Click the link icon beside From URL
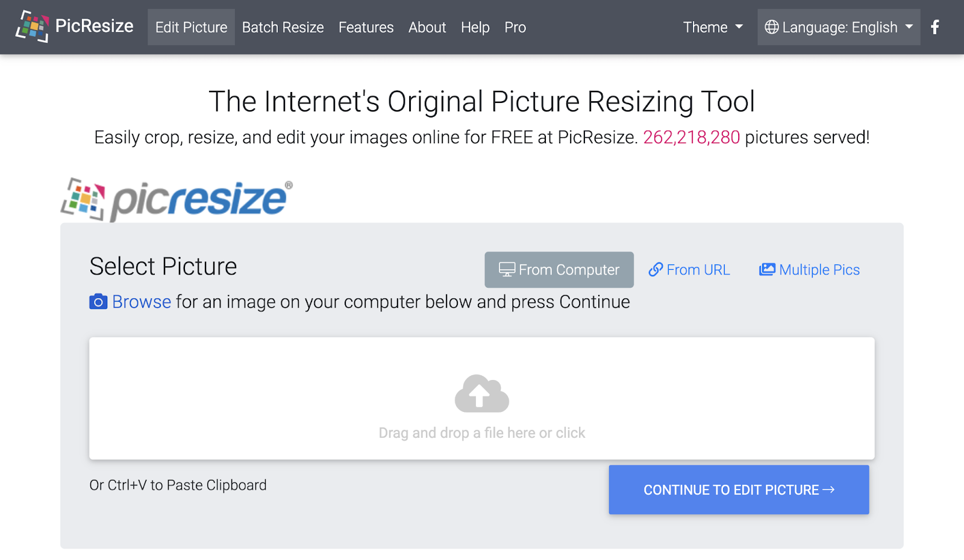 coord(656,269)
